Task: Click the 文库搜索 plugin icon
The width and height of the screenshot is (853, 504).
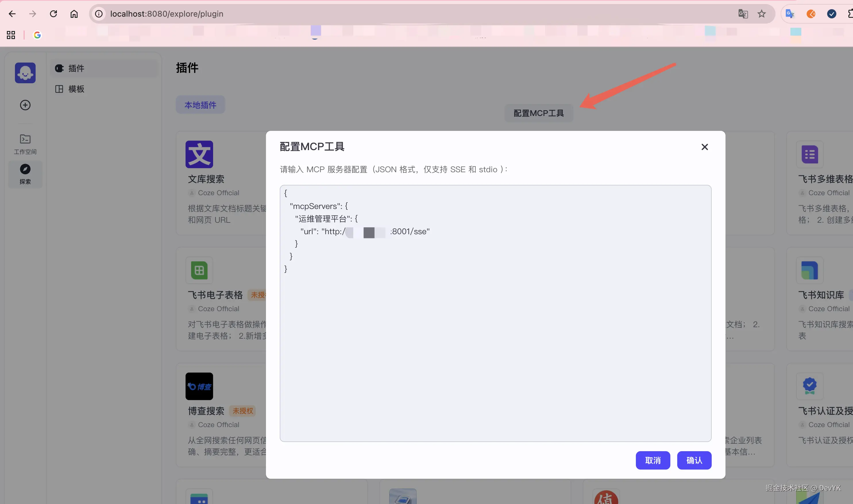Action: [199, 154]
